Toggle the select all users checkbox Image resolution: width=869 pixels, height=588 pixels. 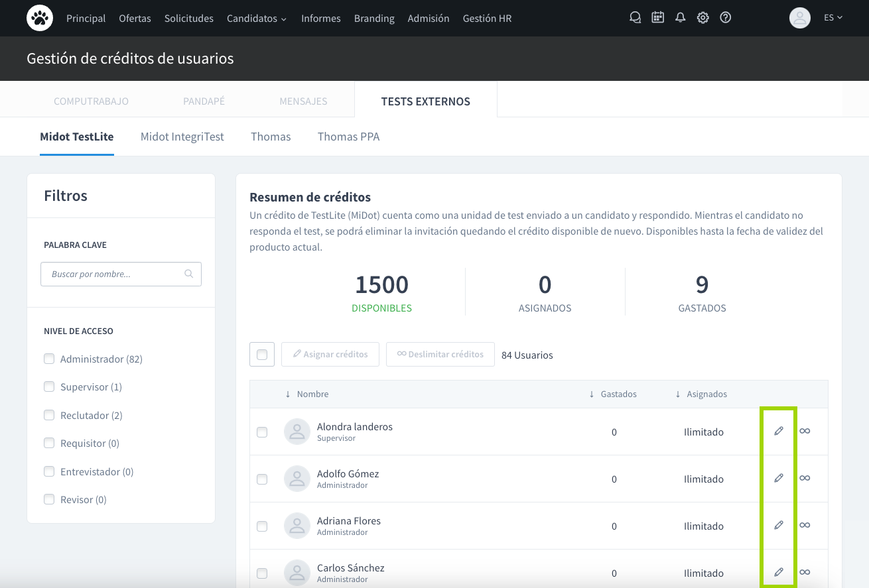click(x=262, y=354)
